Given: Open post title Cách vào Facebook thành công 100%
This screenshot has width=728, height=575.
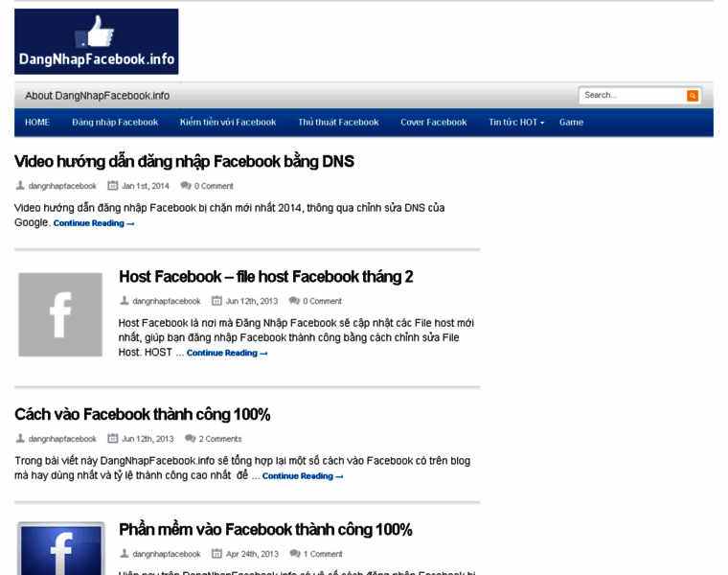Looking at the screenshot, I should tap(143, 414).
